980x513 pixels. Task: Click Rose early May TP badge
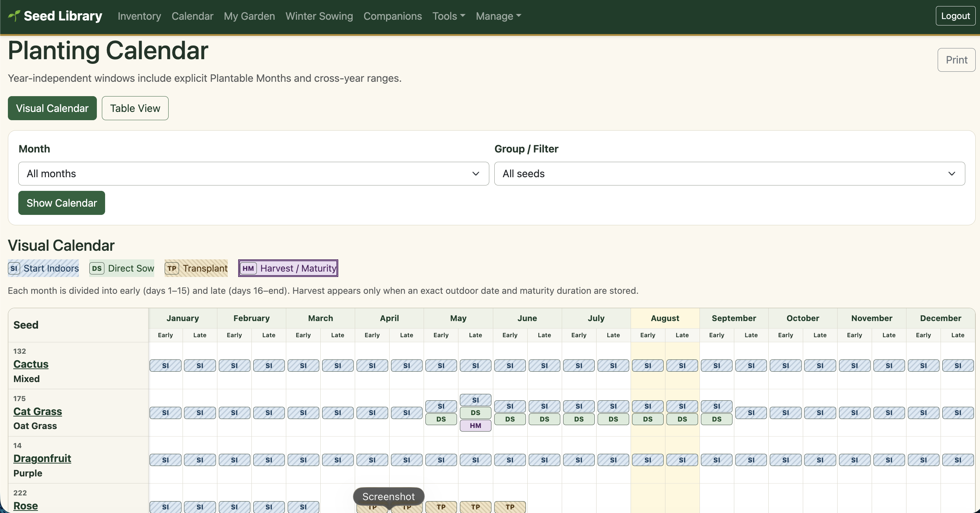coord(441,507)
